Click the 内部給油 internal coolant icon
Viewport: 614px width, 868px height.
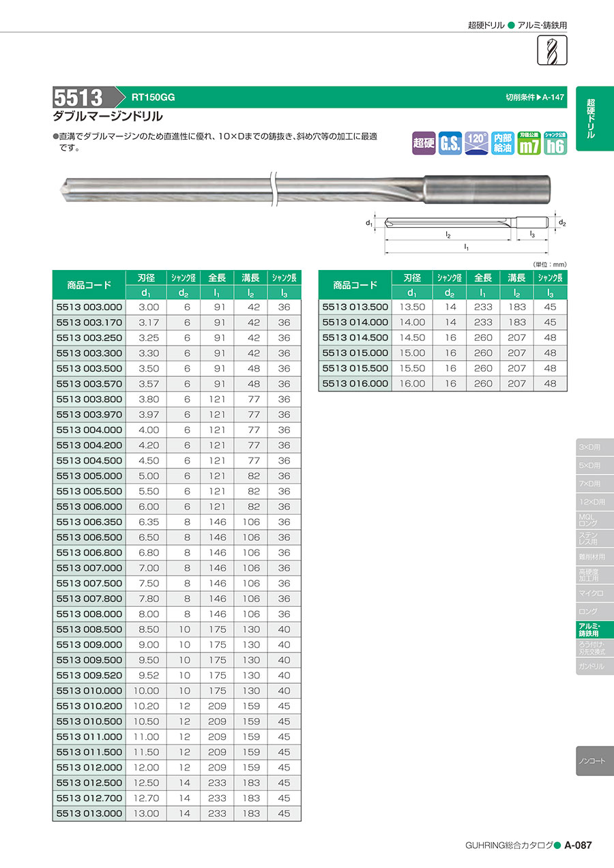point(503,143)
